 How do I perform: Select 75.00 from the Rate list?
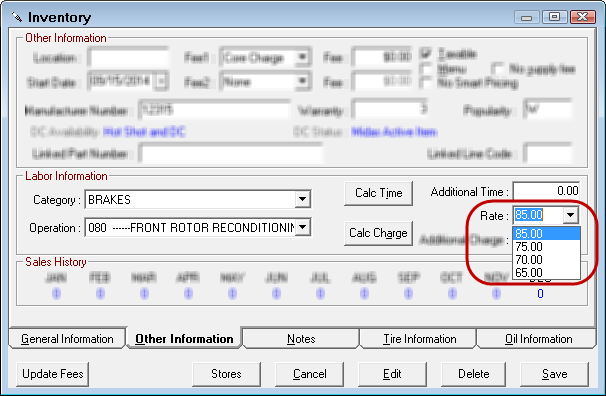tap(546, 246)
